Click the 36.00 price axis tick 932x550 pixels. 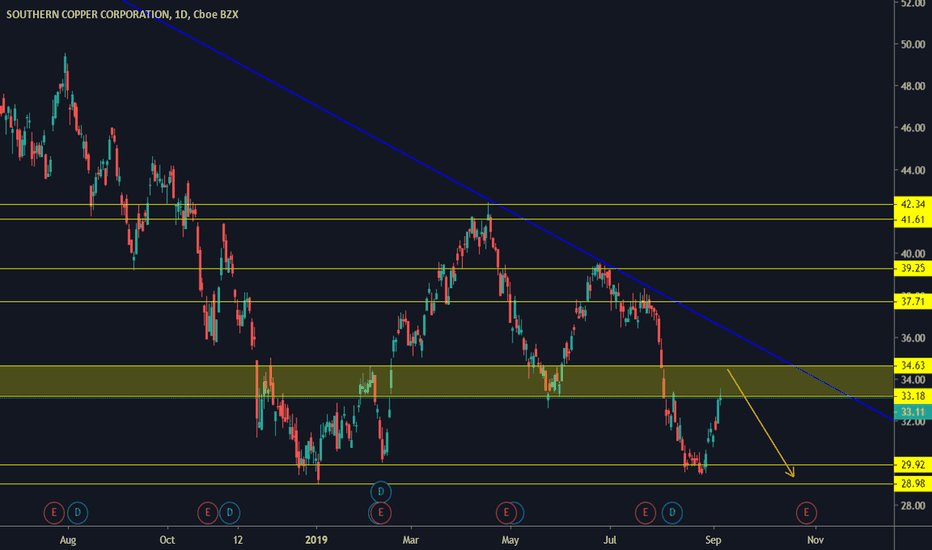(x=913, y=338)
